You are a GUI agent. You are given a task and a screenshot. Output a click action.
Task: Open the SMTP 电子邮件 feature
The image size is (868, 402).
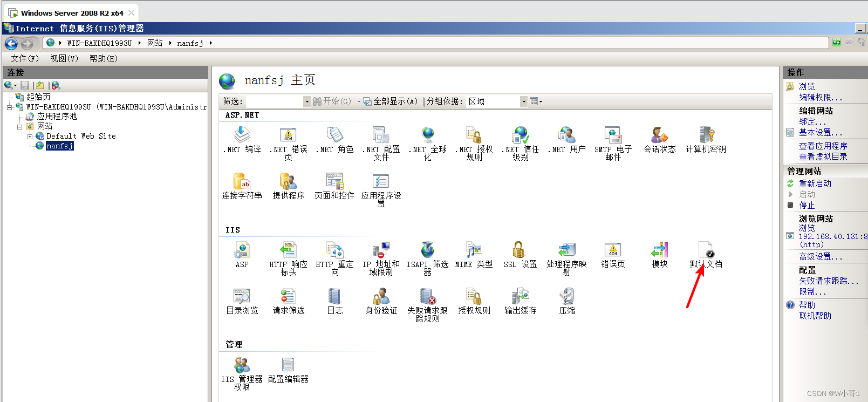pos(613,144)
